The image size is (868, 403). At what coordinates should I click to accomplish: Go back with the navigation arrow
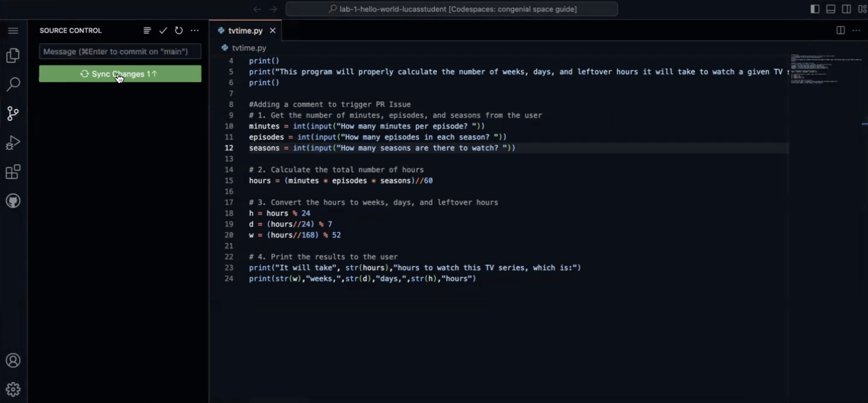(x=257, y=9)
